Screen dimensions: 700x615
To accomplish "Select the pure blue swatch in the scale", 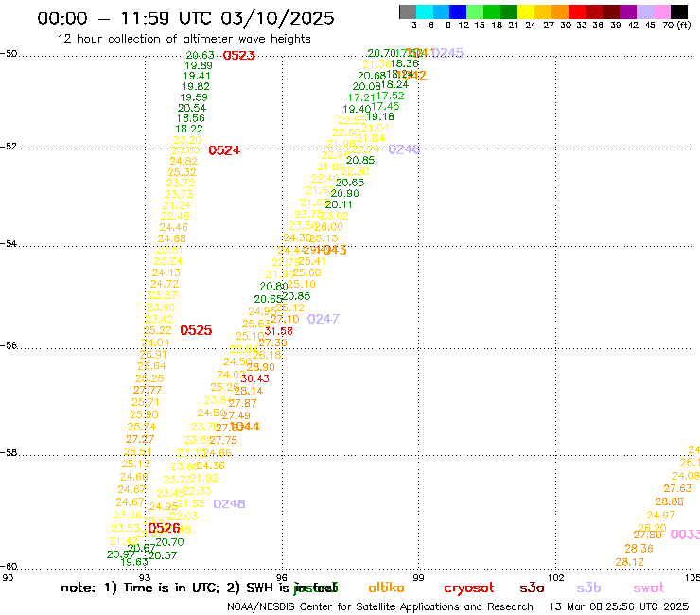I will (x=458, y=12).
